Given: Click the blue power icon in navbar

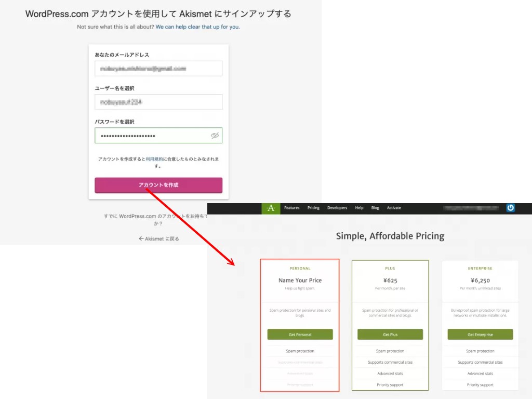Looking at the screenshot, I should click(511, 208).
